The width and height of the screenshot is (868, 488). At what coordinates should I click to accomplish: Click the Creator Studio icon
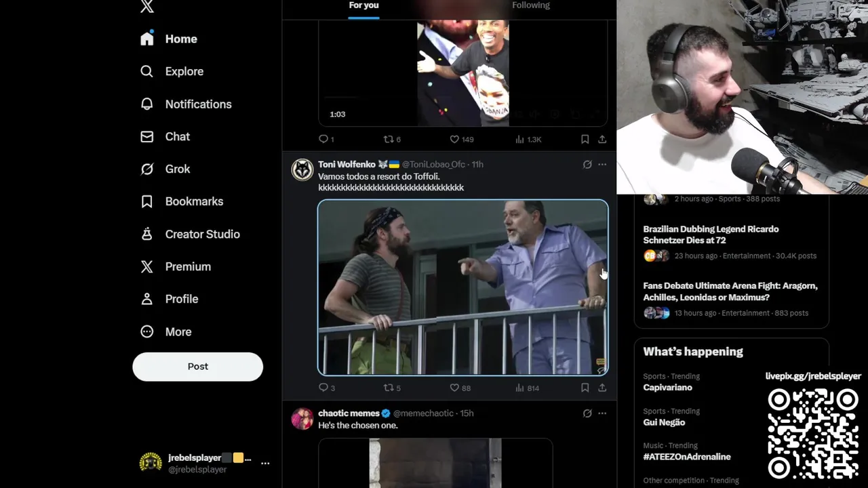point(147,234)
